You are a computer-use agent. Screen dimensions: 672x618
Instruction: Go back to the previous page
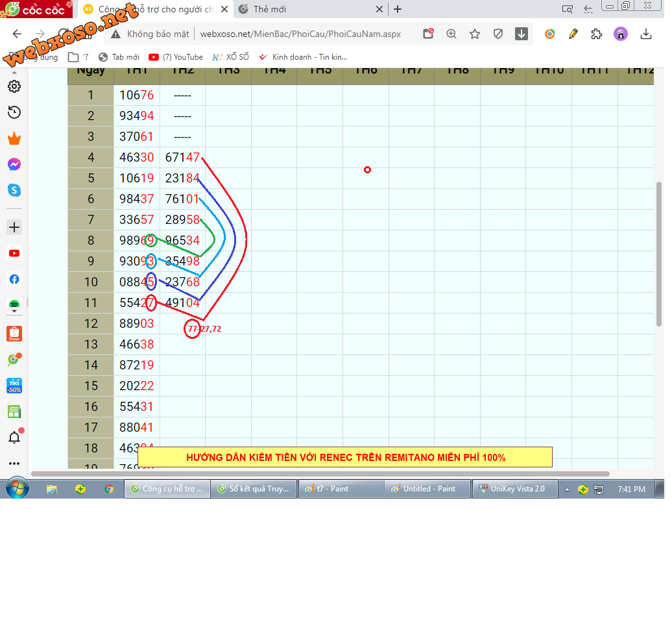pyautogui.click(x=17, y=34)
